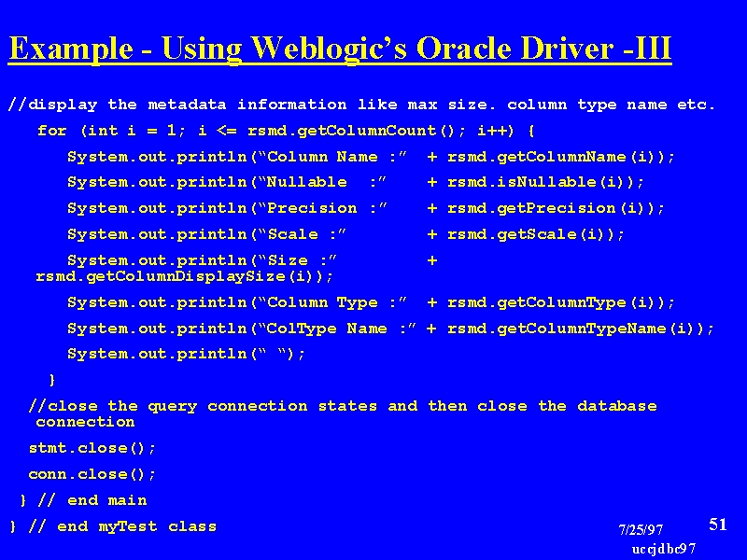
Task: Click the '} // end myTest class' line
Action: 113,526
